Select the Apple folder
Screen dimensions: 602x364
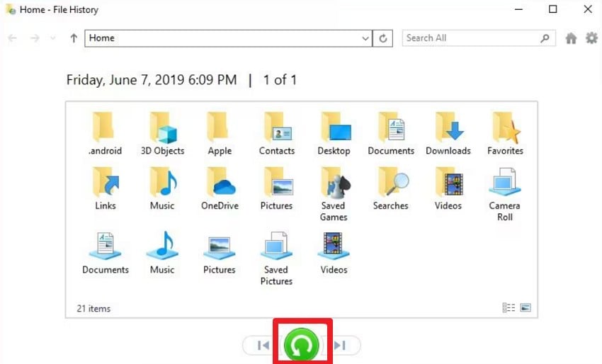coord(220,133)
